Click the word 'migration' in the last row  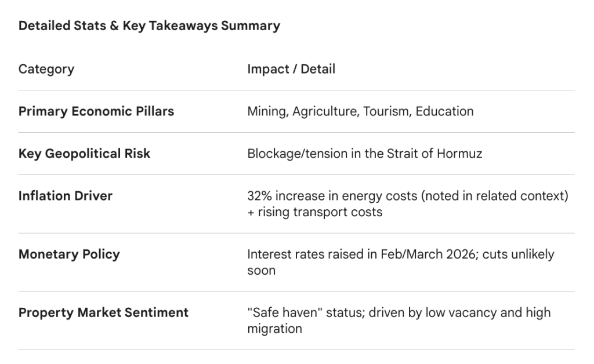coord(274,329)
